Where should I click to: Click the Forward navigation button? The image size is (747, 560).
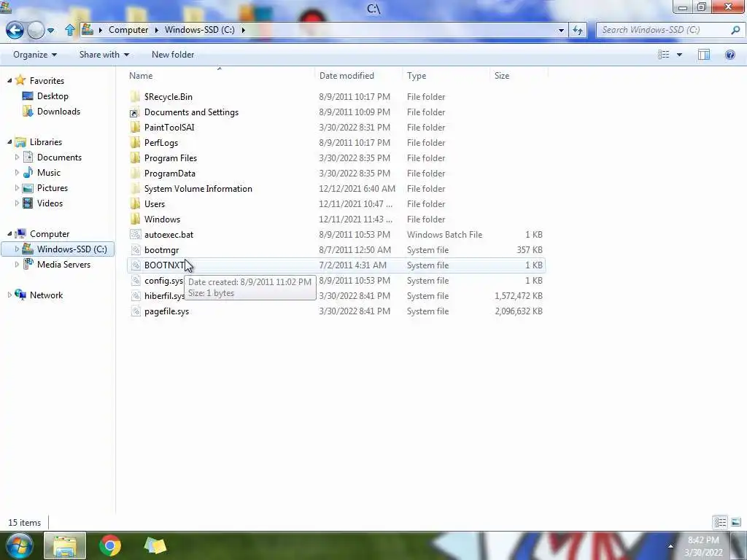[x=36, y=31]
